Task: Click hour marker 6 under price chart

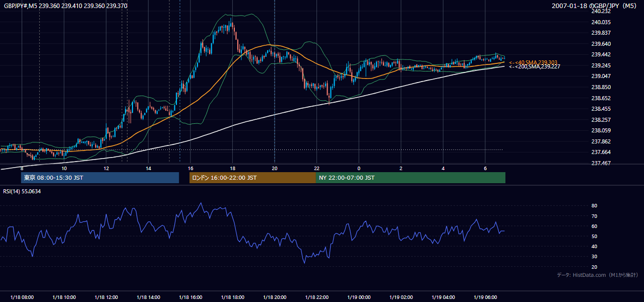Action: tap(485, 168)
